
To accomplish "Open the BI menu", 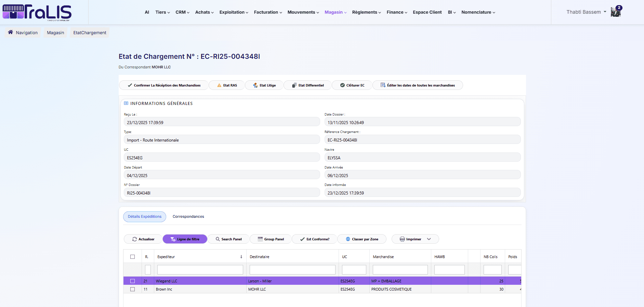I will point(452,12).
